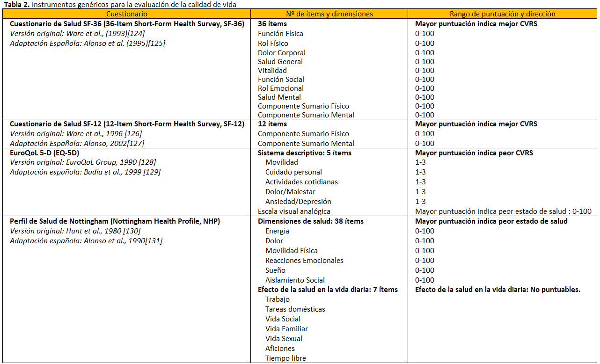
Task: Select the Cuestionario de Salud SF-36 title
Action: click(x=127, y=24)
